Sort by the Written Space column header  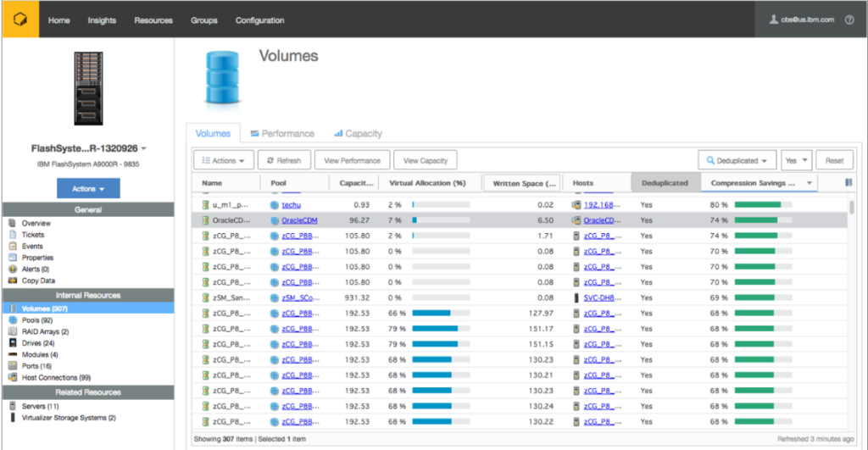(x=524, y=183)
